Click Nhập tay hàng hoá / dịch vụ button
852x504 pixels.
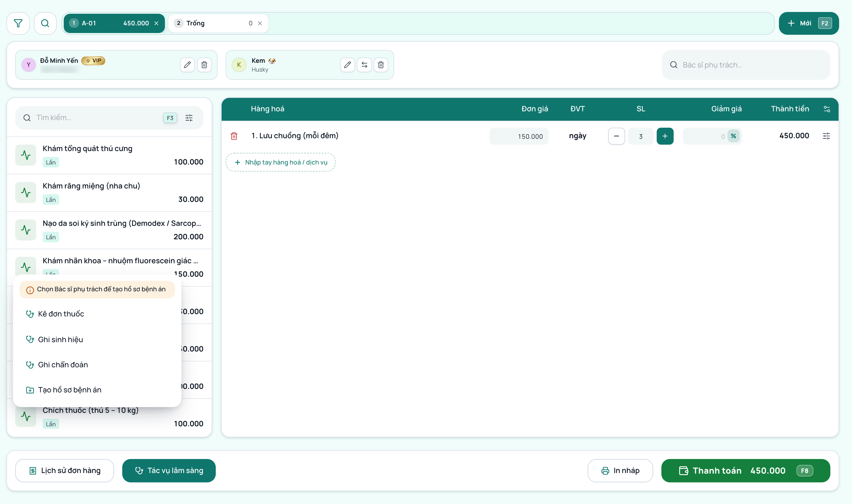280,162
